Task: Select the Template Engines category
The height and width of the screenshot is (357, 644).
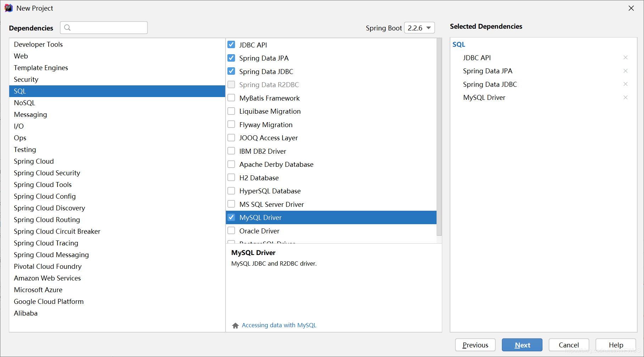Action: coord(117,68)
